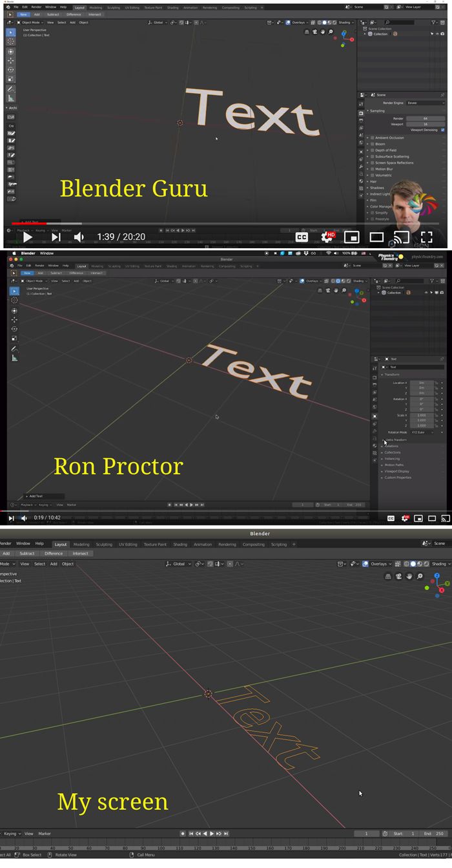Switch Blender Guru player to theater mode
The height and width of the screenshot is (868, 452).
pos(376,237)
